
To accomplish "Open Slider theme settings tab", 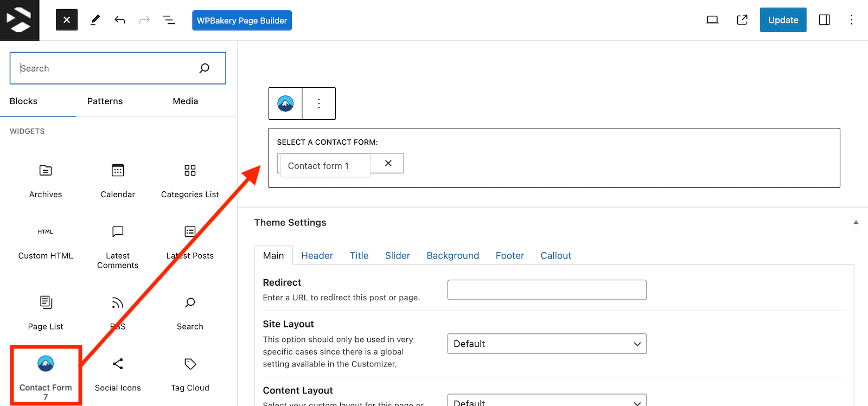I will click(398, 255).
